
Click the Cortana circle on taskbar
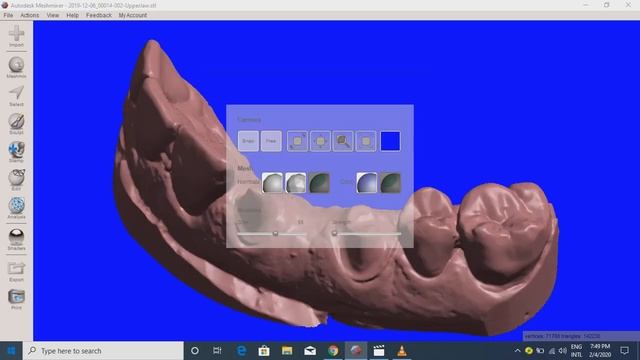click(195, 351)
